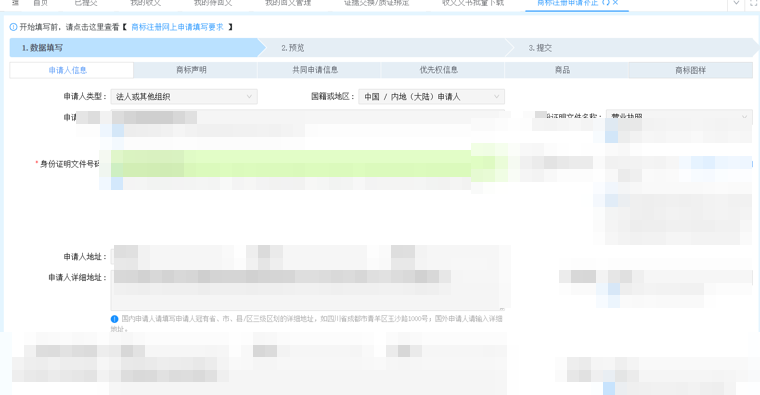This screenshot has width=760, height=395.
Task: Expand the 国籍或地区 dropdown
Action: [431, 96]
